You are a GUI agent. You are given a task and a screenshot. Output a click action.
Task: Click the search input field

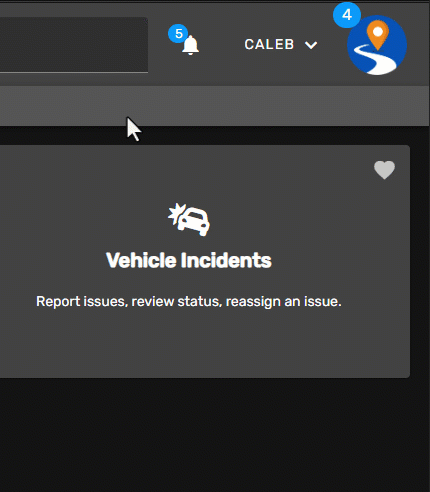point(74,45)
